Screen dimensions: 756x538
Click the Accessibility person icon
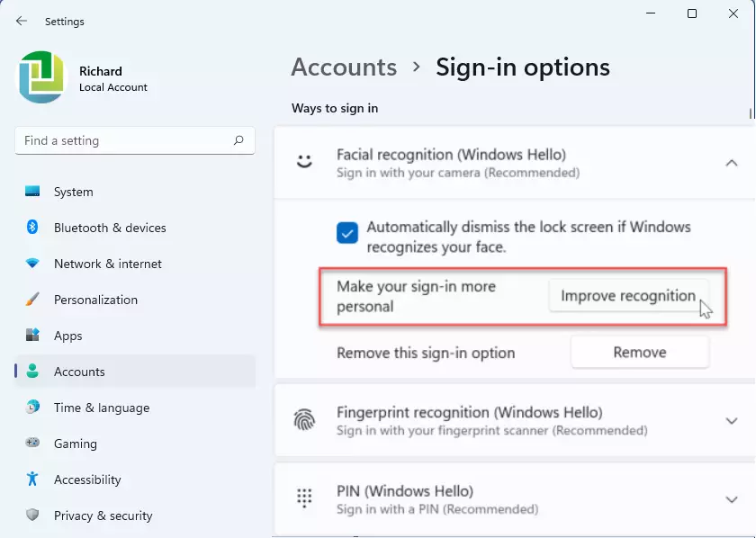[x=32, y=479]
